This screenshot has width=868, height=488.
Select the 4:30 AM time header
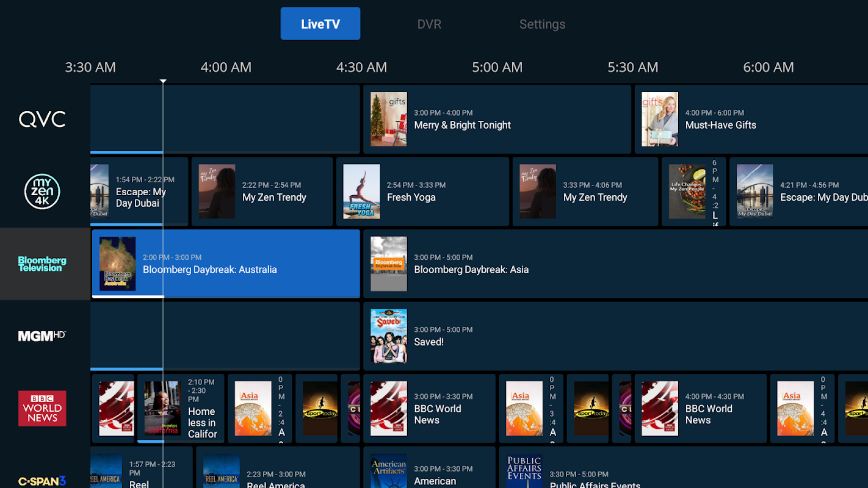tap(361, 68)
